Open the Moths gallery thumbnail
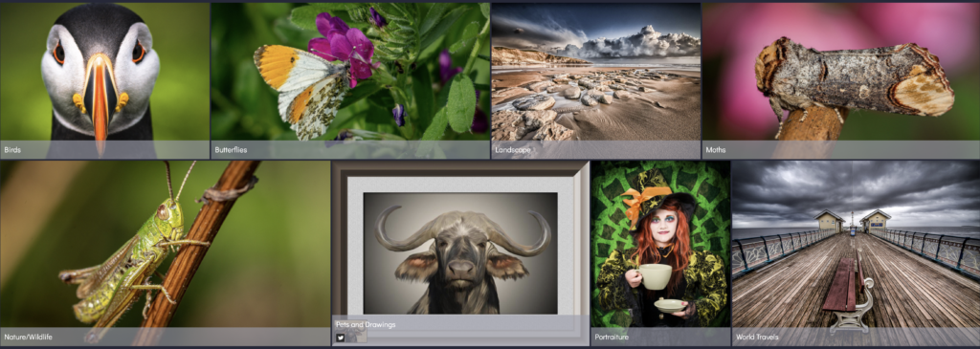The width and height of the screenshot is (980, 349). pos(841,80)
